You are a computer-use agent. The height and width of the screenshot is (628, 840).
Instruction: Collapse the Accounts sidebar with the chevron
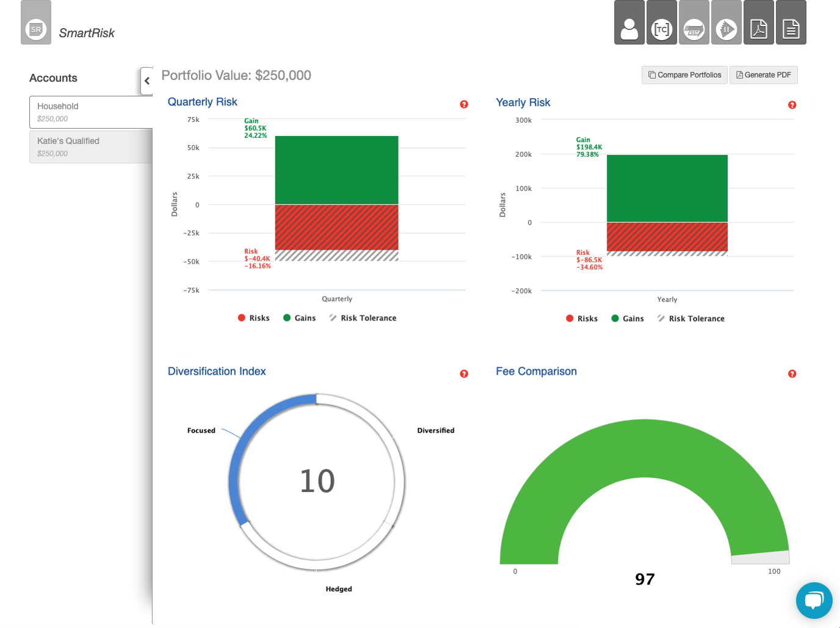click(x=147, y=81)
